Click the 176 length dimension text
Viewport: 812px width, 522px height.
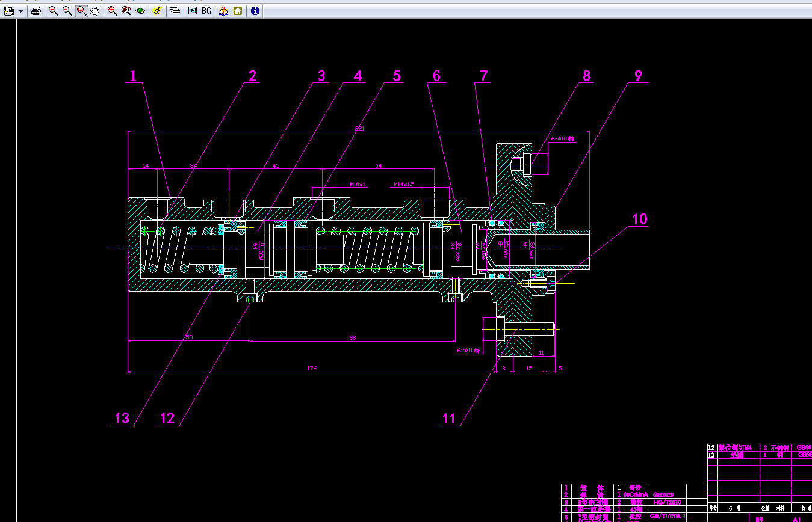312,368
